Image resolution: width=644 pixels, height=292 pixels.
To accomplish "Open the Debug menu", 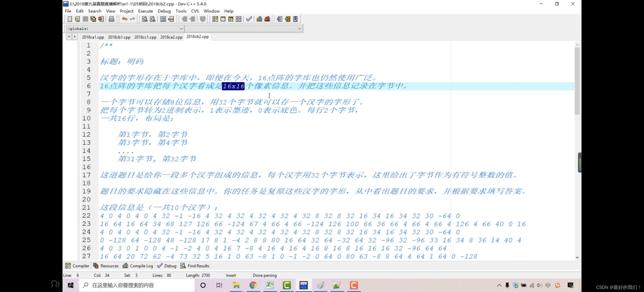I will tap(164, 11).
